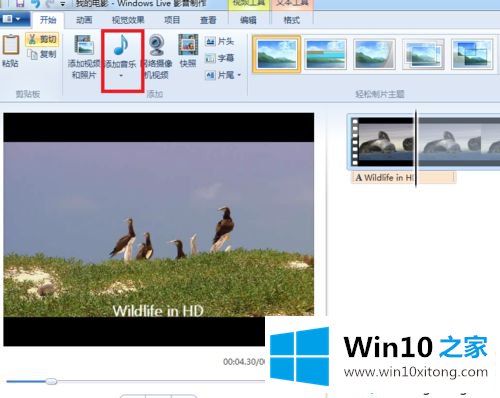The image size is (500, 398).
Task: Click the Webcam video (网络摄像机视频) icon
Action: (x=156, y=45)
